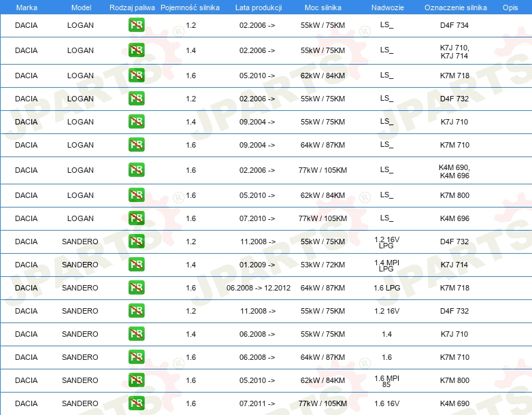Click the petrol fuel icon in the Logan D4F 734 row
Image resolution: width=532 pixels, height=415 pixels.
(x=136, y=25)
